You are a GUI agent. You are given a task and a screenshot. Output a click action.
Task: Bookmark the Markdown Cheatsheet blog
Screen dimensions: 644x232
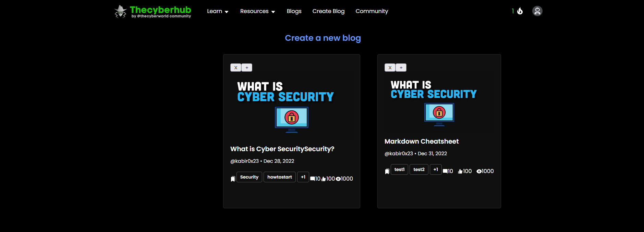[387, 171]
